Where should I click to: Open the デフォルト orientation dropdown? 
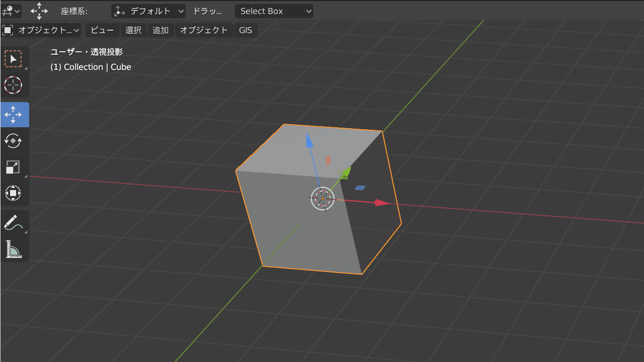pos(148,11)
